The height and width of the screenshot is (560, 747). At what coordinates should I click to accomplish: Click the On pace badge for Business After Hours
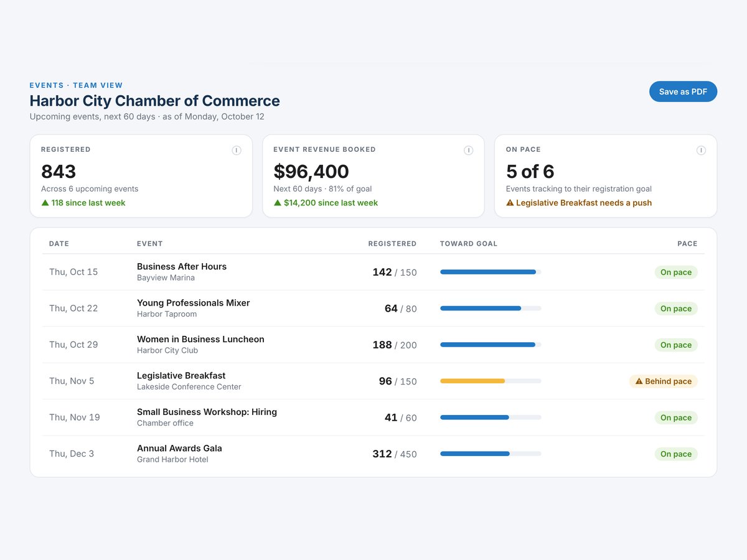pos(676,272)
